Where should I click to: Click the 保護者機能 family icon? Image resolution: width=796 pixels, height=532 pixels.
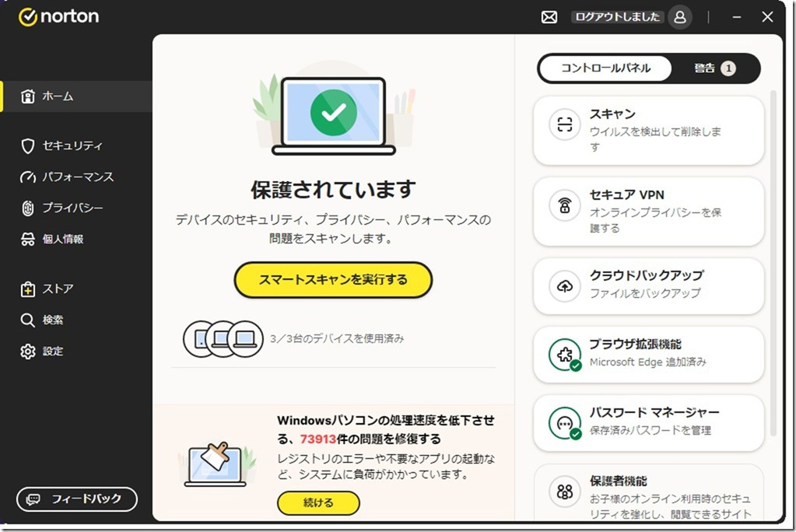(564, 492)
